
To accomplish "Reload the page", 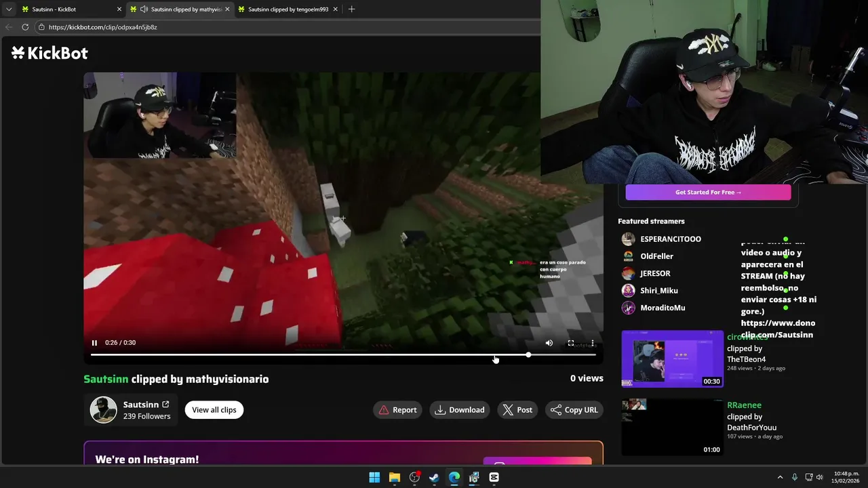I will 25,27.
